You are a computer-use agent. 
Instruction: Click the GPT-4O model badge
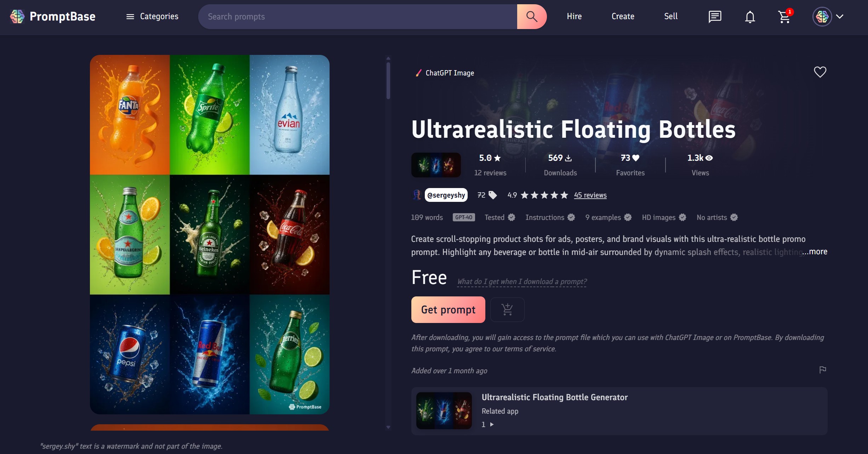[x=464, y=217]
